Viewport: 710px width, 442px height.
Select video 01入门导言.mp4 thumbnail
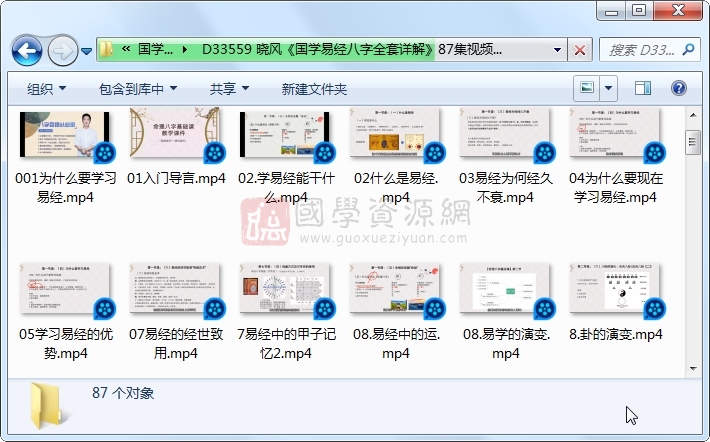[175, 133]
